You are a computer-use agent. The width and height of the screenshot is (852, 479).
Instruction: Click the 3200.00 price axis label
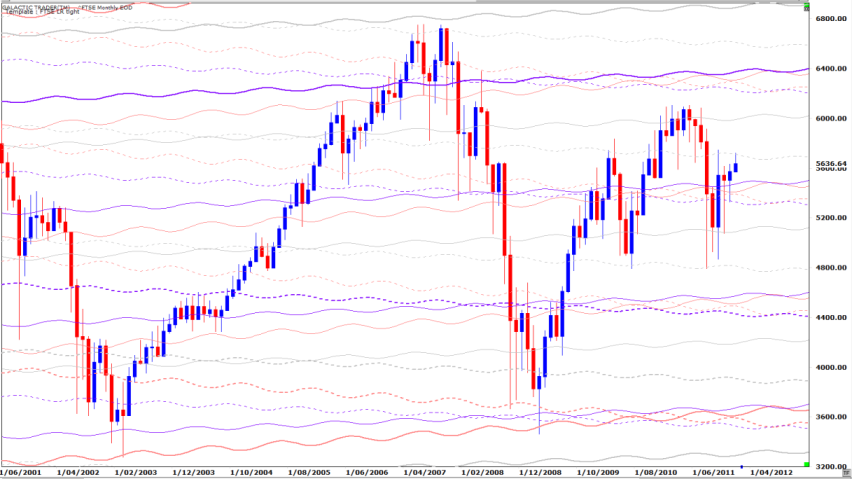tap(831, 467)
